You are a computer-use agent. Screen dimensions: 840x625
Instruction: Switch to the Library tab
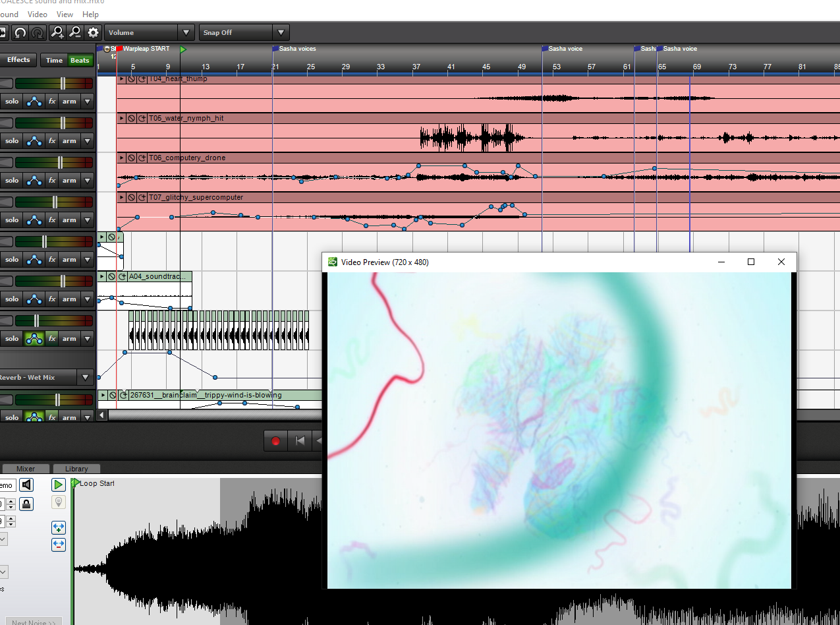pos(76,469)
